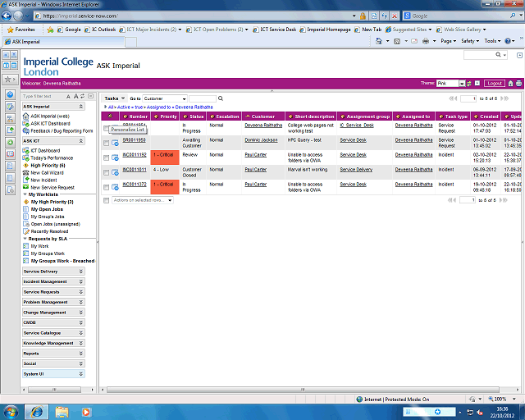This screenshot has width=525, height=420.
Task: Open the New Incident module icon
Action: (27, 180)
